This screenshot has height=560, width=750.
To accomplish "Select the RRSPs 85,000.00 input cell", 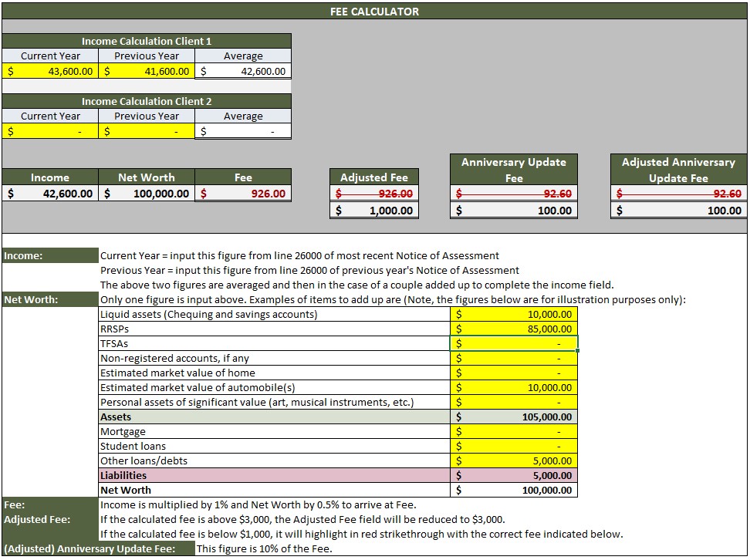I will click(514, 329).
